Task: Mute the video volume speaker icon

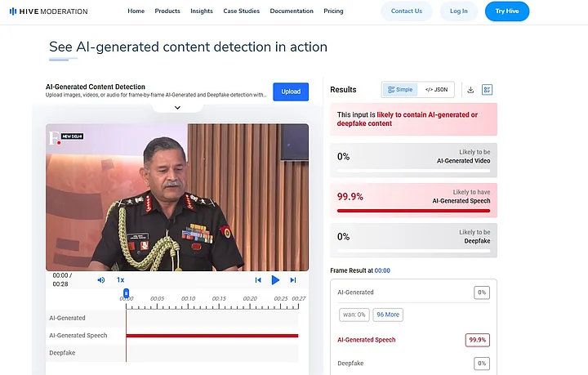Action: point(101,279)
